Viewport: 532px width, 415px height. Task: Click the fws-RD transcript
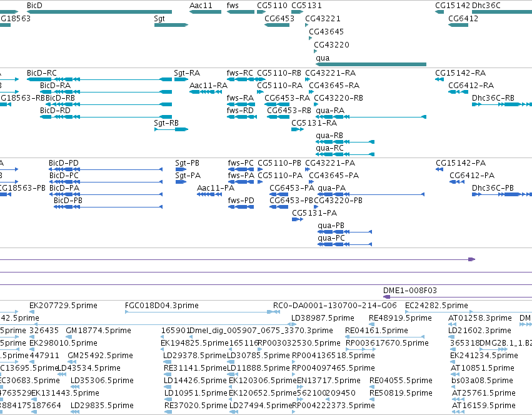coord(241,117)
